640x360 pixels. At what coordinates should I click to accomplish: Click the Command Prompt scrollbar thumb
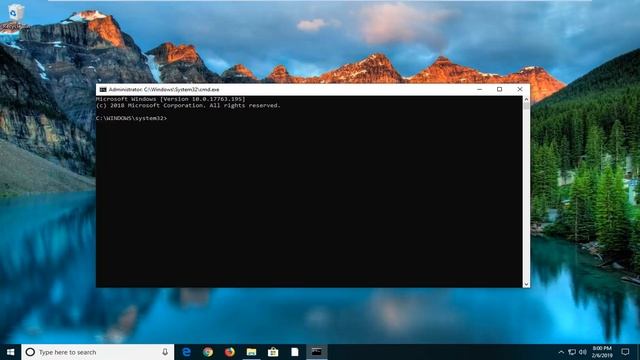tap(526, 107)
